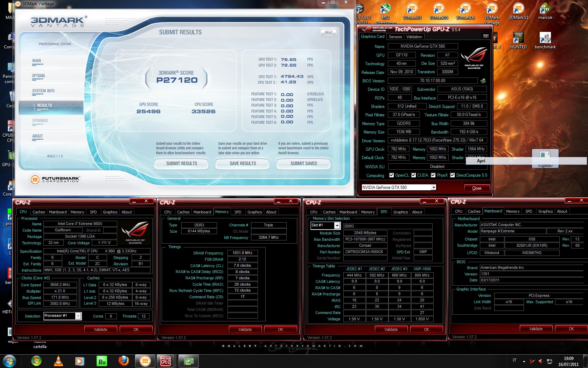Image resolution: width=588 pixels, height=368 pixels.
Task: Open the media player taskbar icon
Action: click(80, 361)
